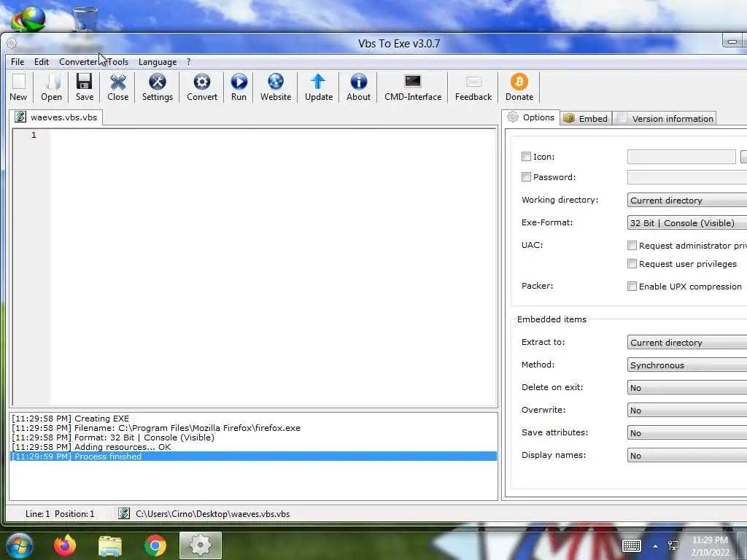Select 'Format: 32 Bit | Console' log line

coord(253,437)
